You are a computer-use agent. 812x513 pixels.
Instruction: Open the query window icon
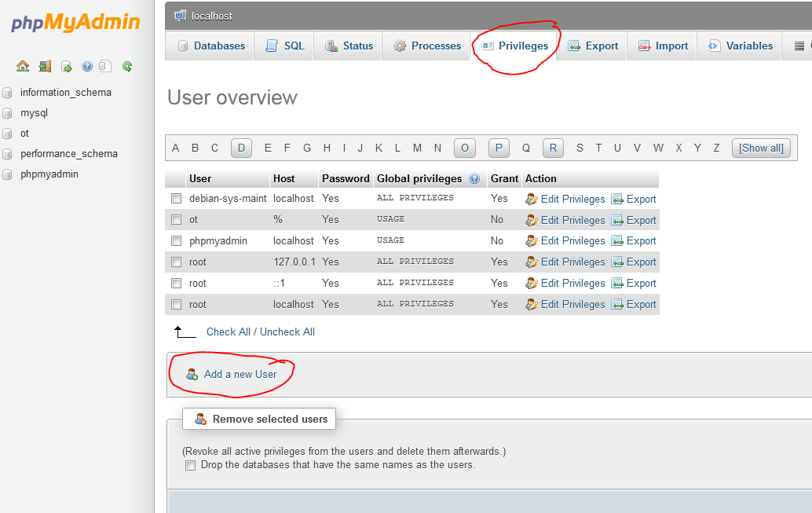[x=66, y=66]
